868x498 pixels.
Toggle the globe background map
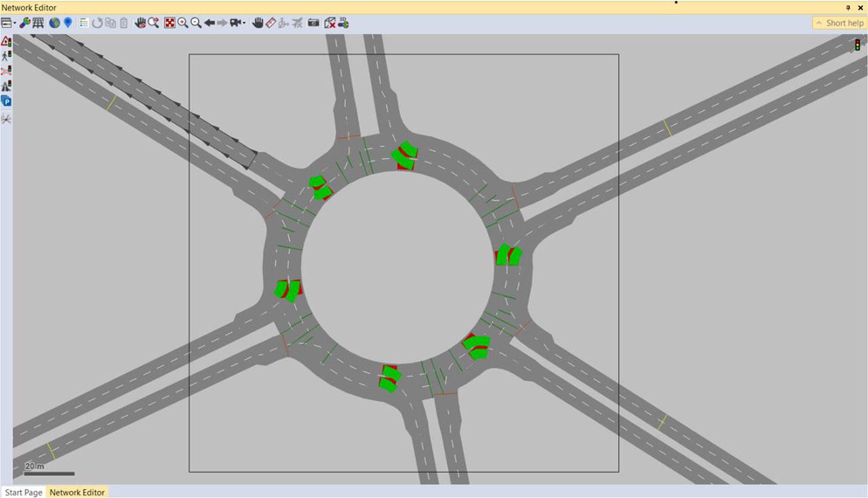[x=54, y=23]
